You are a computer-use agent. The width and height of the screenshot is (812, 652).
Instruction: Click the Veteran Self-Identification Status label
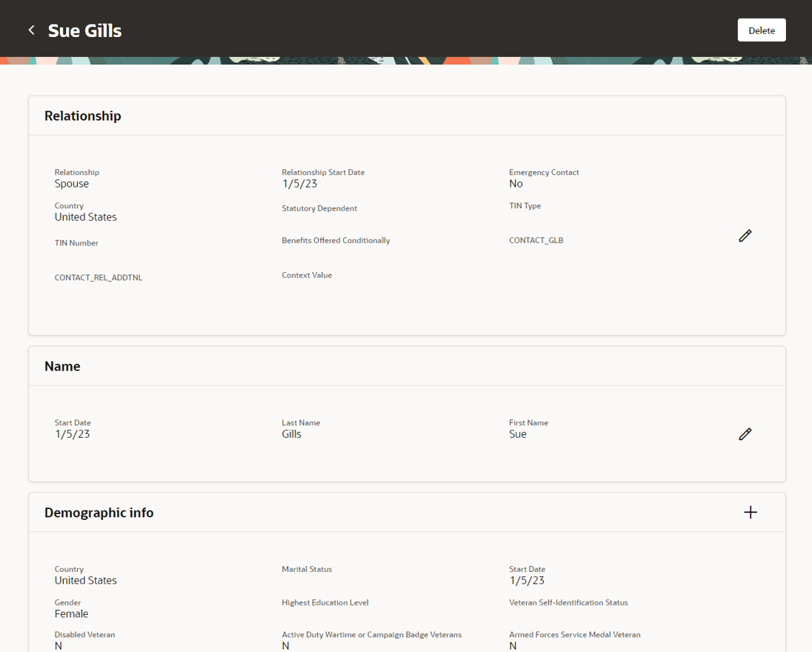(x=568, y=603)
